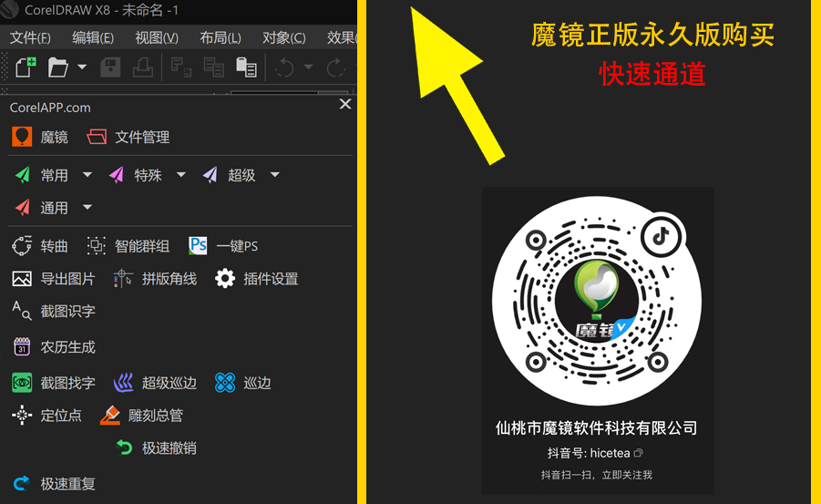821x504 pixels.
Task: Click the 巡边 blue flower icon
Action: point(225,383)
